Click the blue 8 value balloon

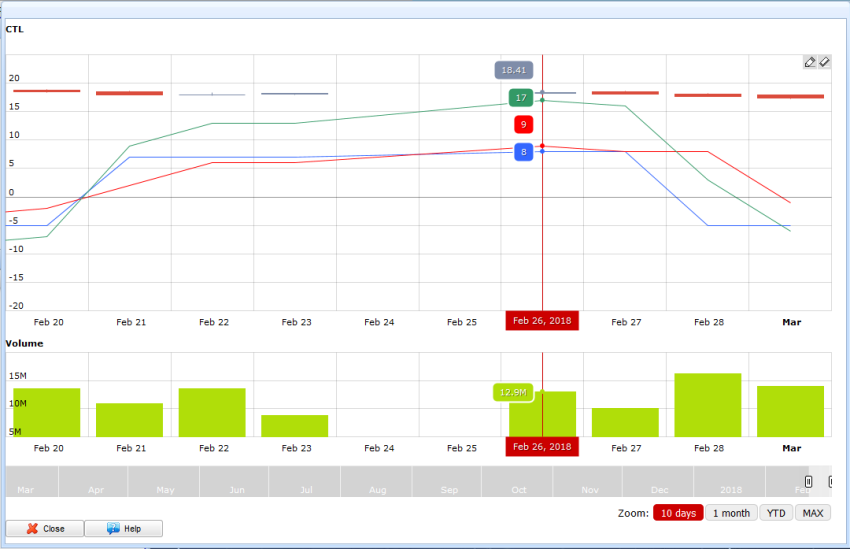point(523,153)
